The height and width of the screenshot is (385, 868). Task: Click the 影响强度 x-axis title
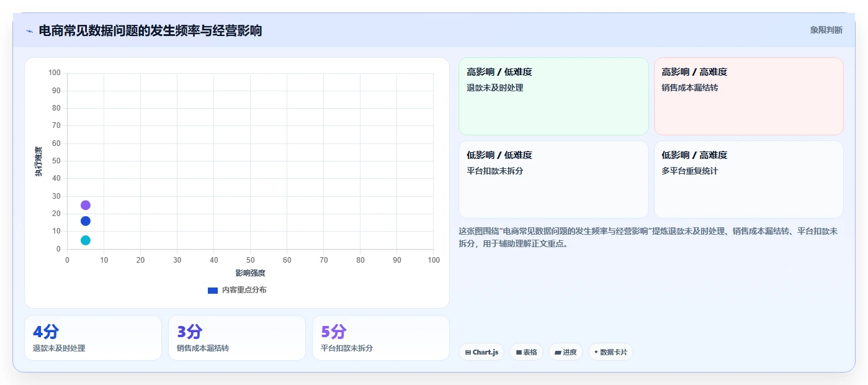(250, 273)
